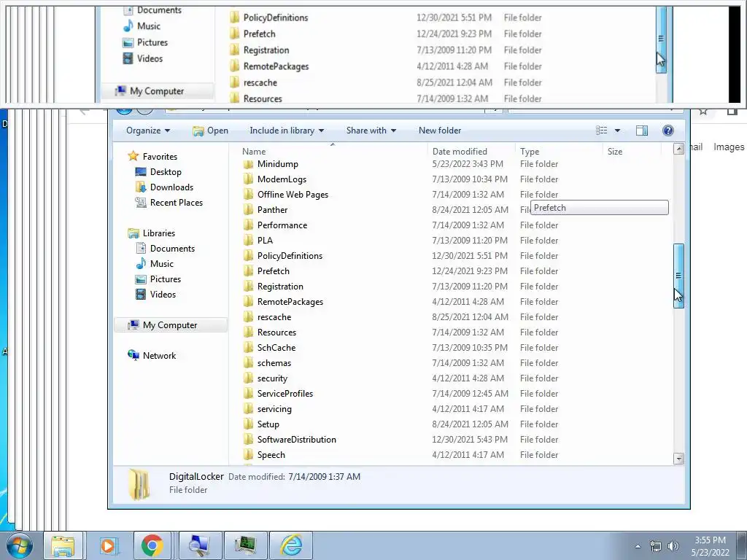Click the scrollbar down arrow

678,459
